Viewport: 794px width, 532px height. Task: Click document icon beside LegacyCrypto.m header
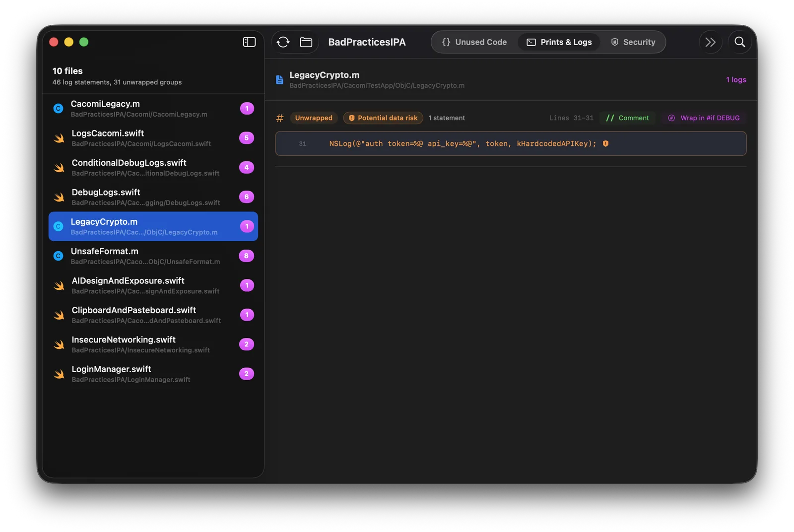(x=279, y=80)
